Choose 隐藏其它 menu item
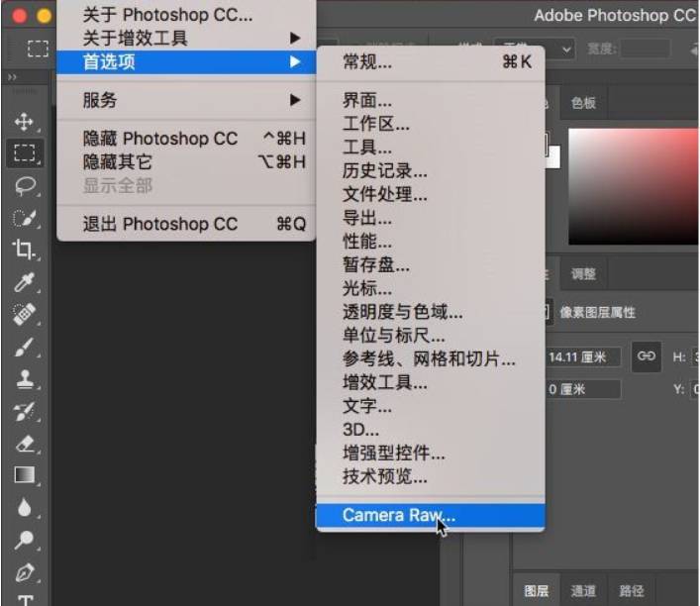Image resolution: width=700 pixels, height=606 pixels. click(186, 161)
